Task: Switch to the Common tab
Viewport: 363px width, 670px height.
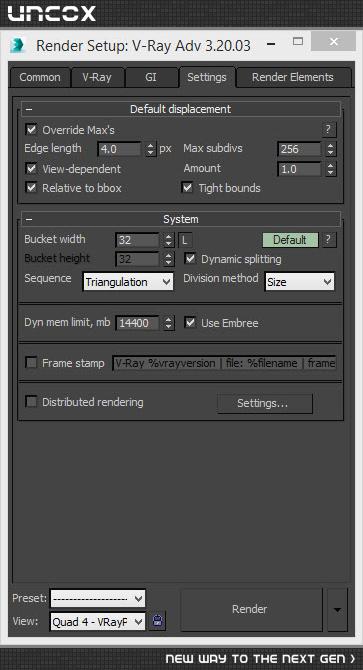Action: tap(40, 77)
